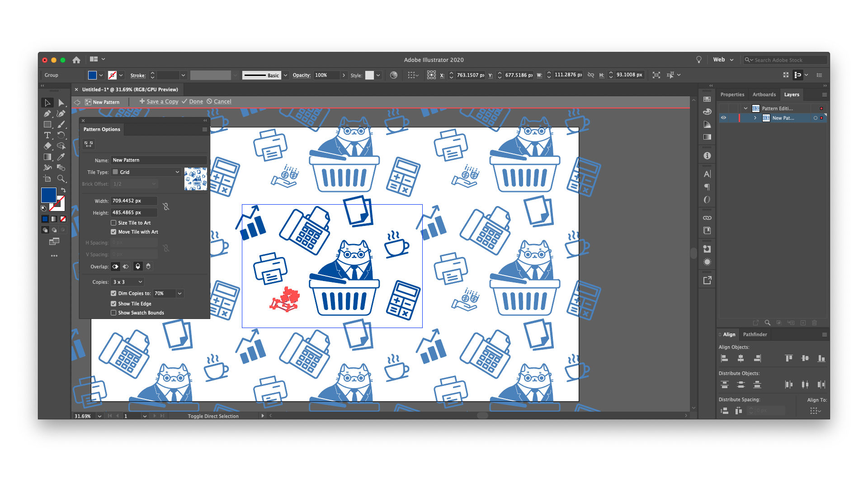Switch to the Artboards tab

(x=764, y=94)
